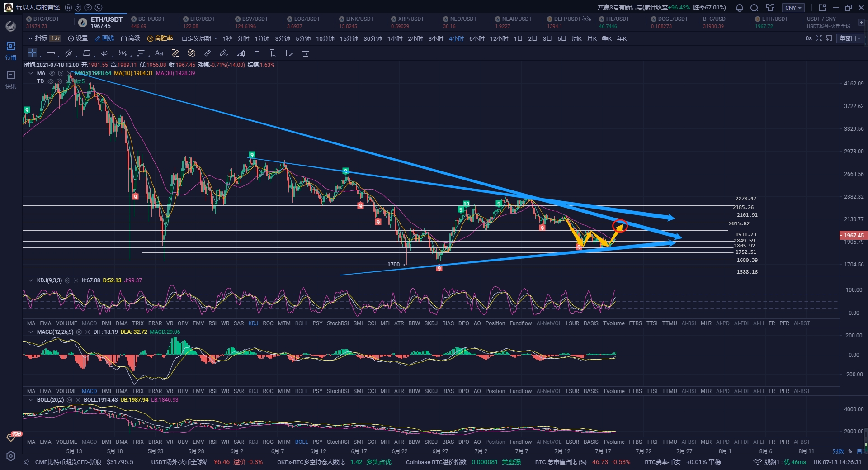The image size is (868, 470).
Task: Open the CNY currency dropdown
Action: coord(793,8)
